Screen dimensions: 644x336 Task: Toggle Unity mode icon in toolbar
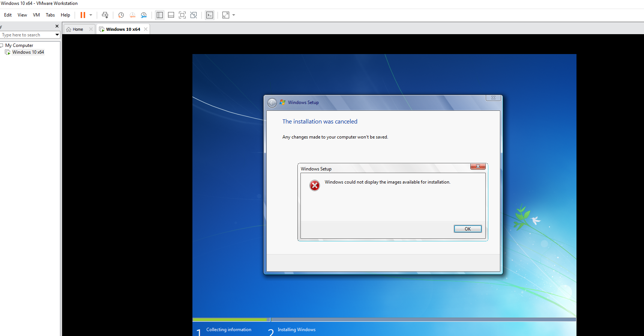[194, 15]
